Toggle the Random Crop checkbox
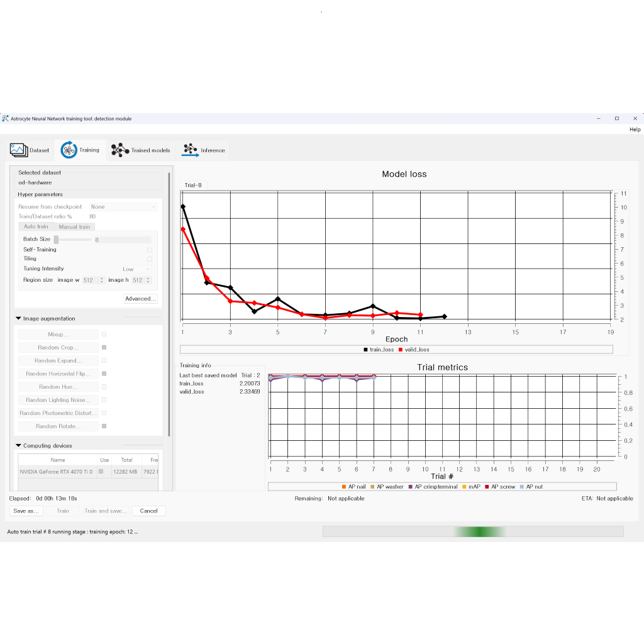 click(x=104, y=348)
